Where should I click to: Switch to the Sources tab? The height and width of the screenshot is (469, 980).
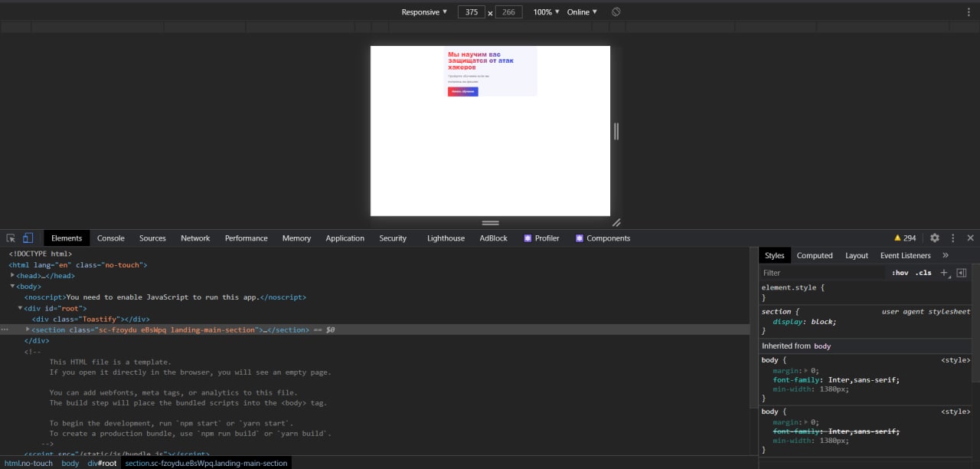pos(152,238)
